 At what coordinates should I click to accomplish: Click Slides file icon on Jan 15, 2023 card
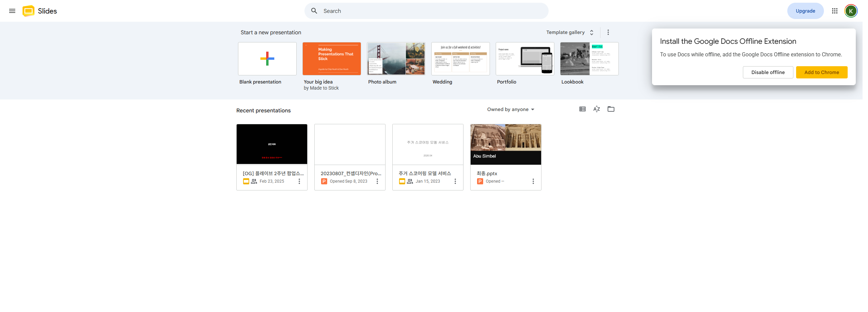point(402,181)
